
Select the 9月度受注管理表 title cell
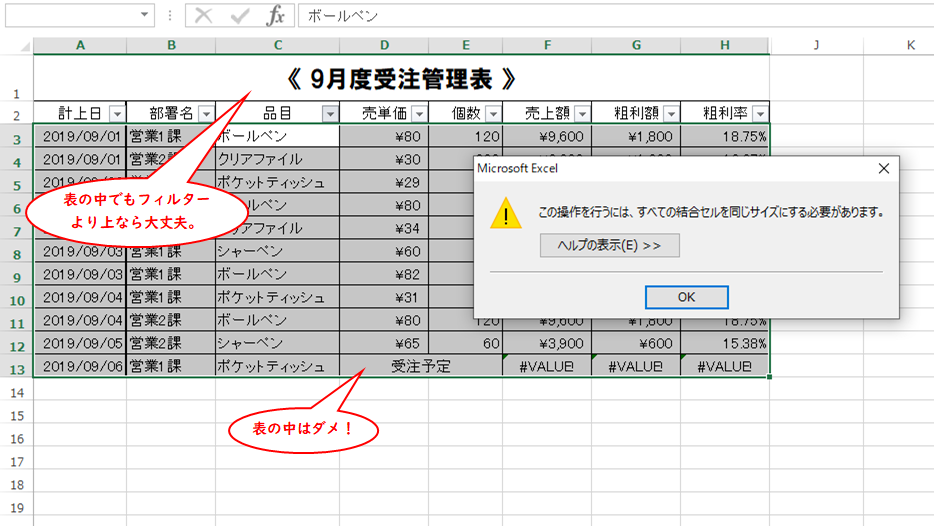pos(401,77)
